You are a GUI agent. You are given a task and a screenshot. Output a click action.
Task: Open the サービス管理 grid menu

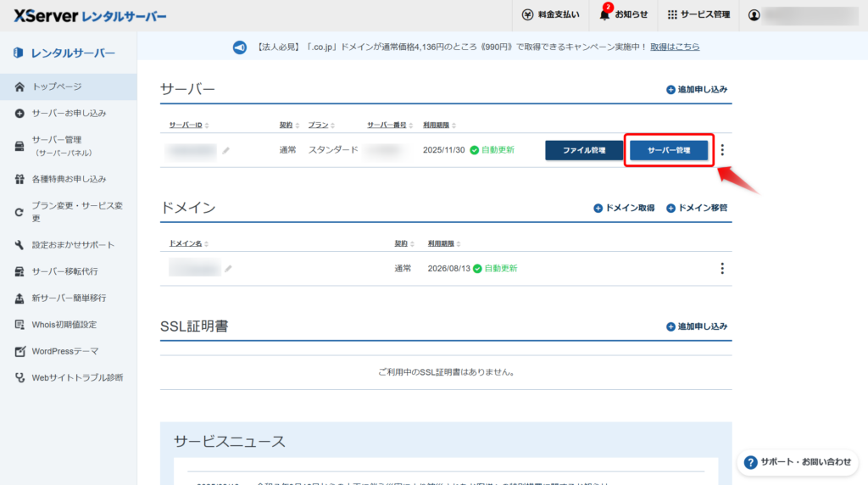click(698, 15)
